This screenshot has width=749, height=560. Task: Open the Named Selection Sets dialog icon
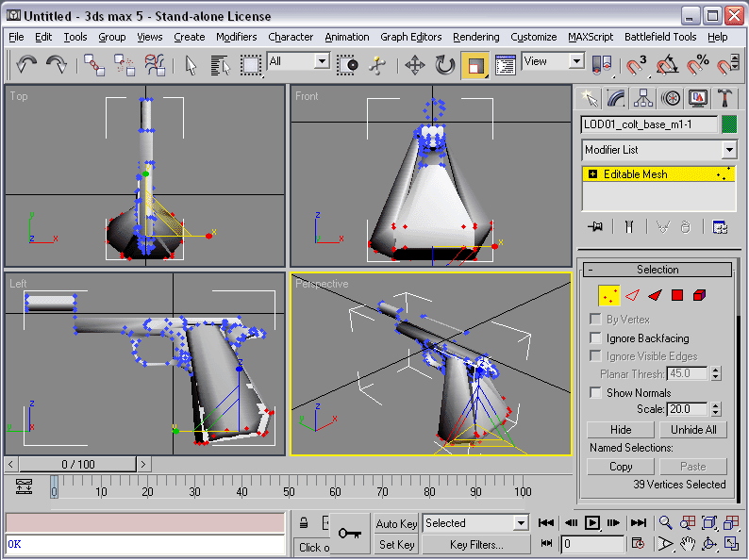click(505, 65)
